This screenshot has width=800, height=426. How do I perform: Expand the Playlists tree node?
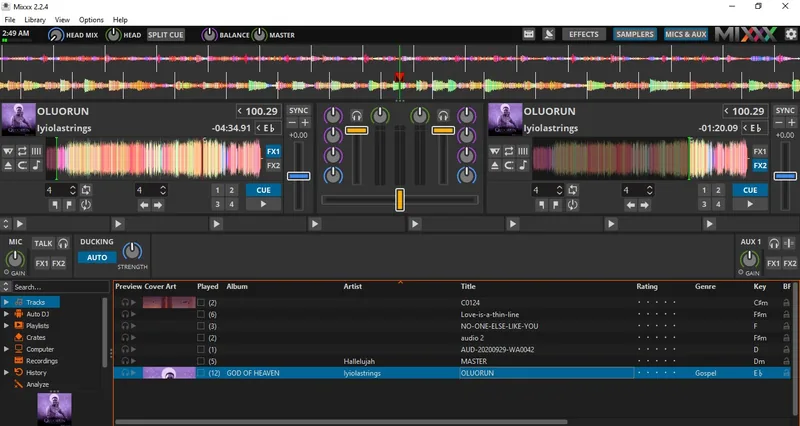6,325
